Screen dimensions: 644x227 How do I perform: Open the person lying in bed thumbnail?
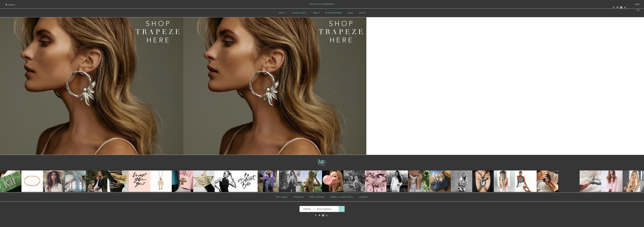coord(590,181)
